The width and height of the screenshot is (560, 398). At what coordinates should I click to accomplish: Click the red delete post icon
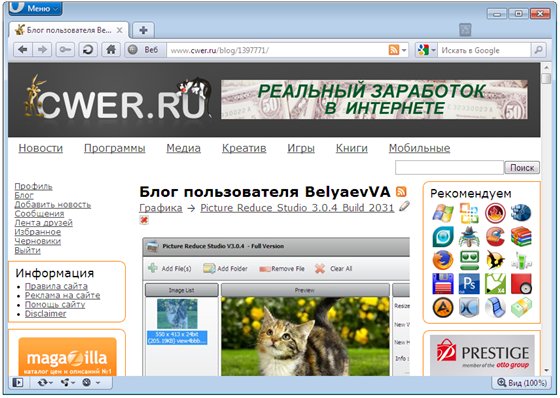click(x=144, y=220)
